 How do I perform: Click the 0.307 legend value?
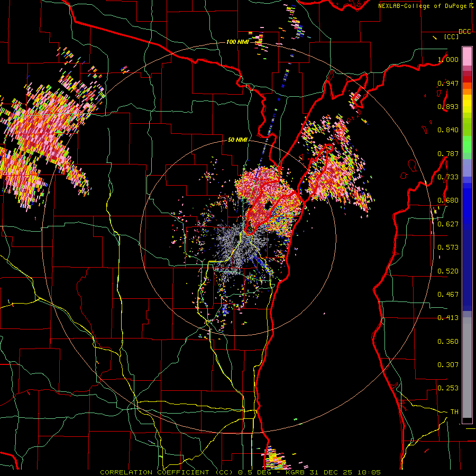point(448,365)
